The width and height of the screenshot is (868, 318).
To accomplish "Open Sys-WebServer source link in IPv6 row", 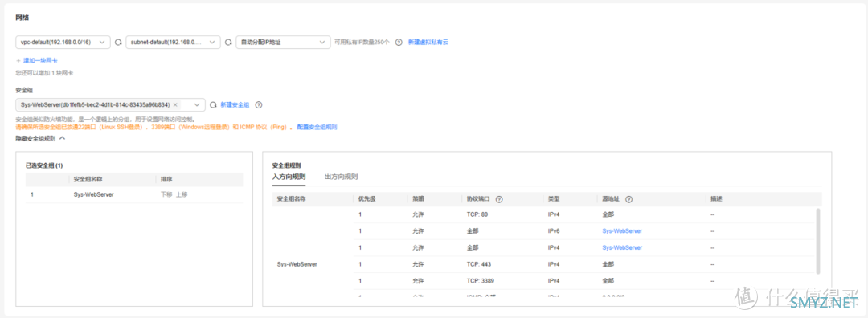I will (x=622, y=231).
